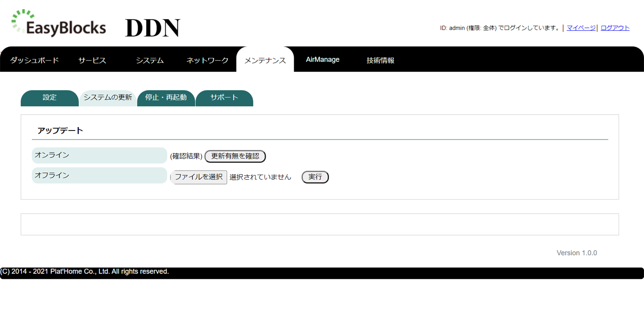Click the 実行 button

click(315, 177)
